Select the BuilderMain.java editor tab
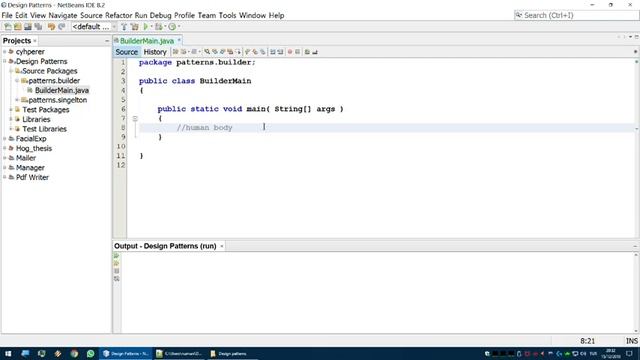The height and width of the screenshot is (360, 640). (x=147, y=41)
